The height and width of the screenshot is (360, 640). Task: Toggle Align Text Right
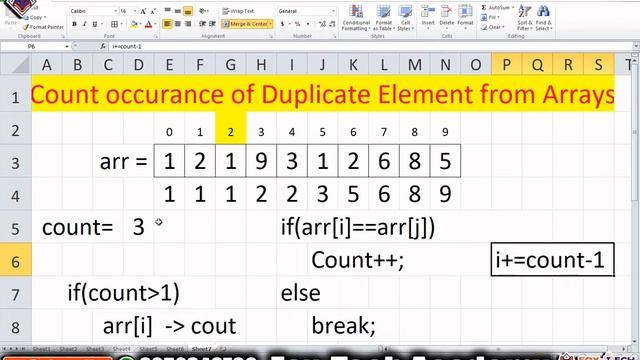[188, 24]
